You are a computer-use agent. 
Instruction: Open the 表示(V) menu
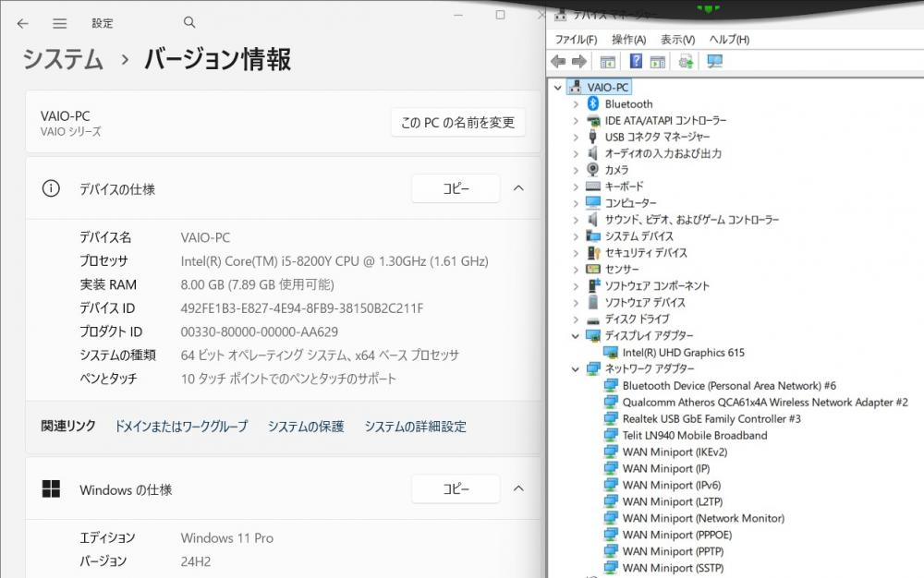coord(677,40)
